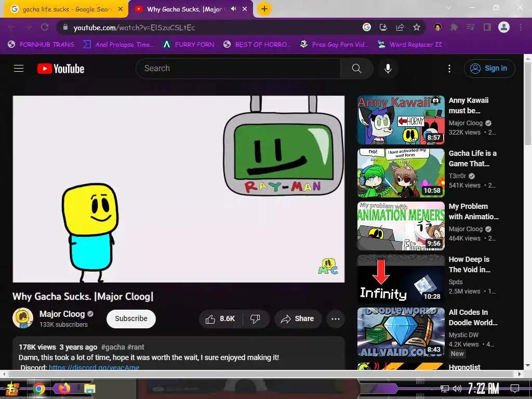Screen dimensions: 532x399
Task: Dislike the video with thumbs down
Action: point(256,318)
